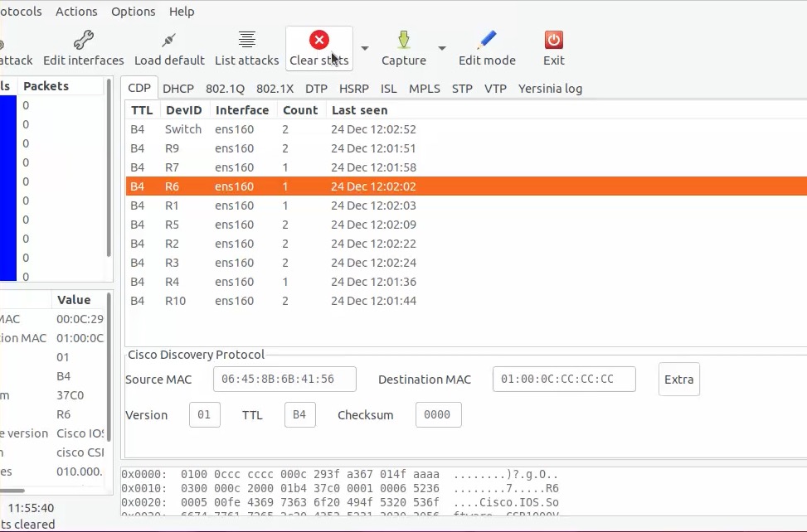The image size is (807, 532).
Task: Switch to the VTP tab
Action: tap(495, 89)
